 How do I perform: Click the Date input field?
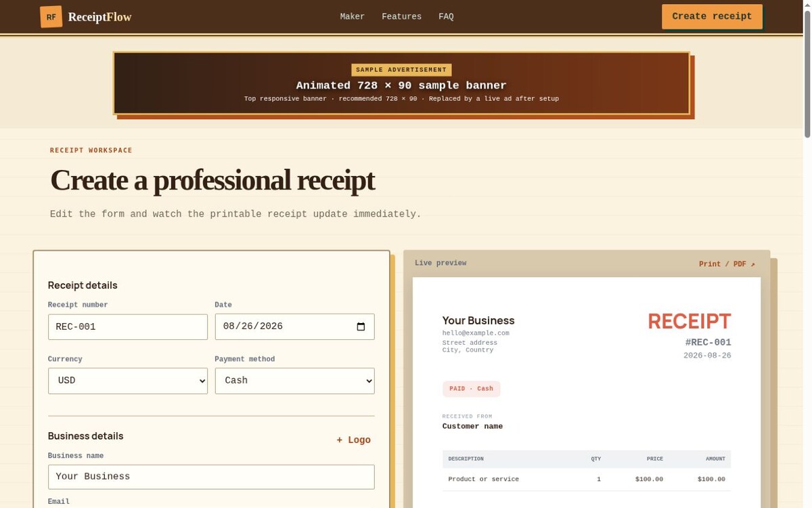[x=294, y=326]
